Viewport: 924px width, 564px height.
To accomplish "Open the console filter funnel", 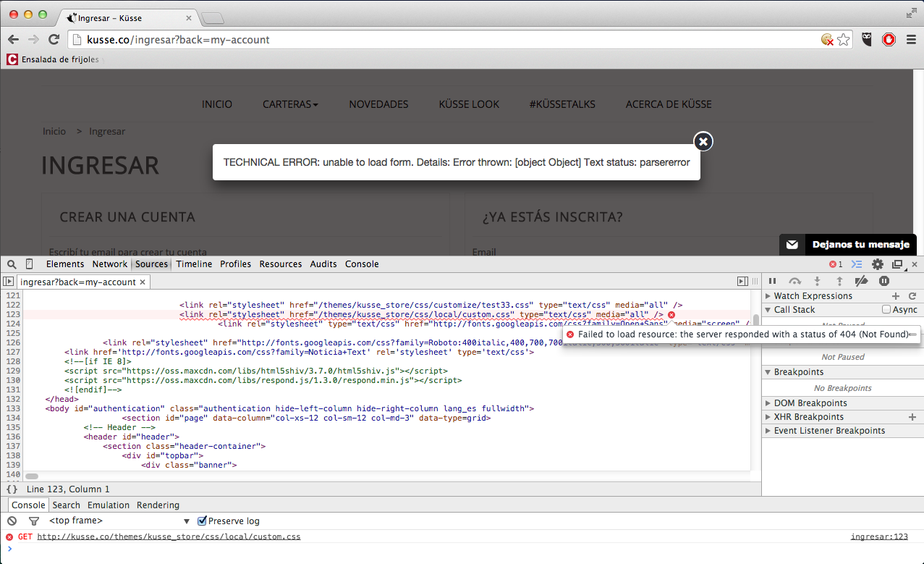I will click(x=33, y=521).
